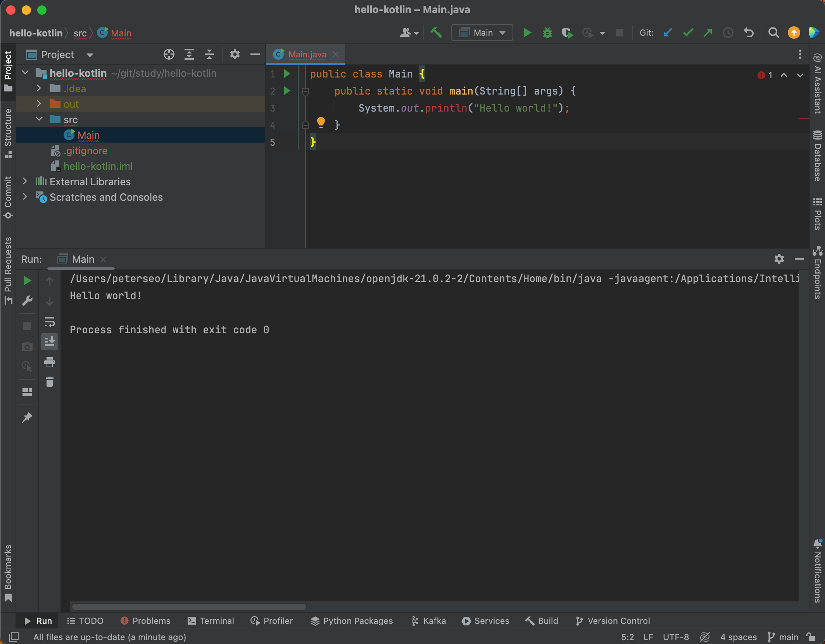This screenshot has width=825, height=644.
Task: Toggle Soft-Wrap in the Run console
Action: pos(50,322)
